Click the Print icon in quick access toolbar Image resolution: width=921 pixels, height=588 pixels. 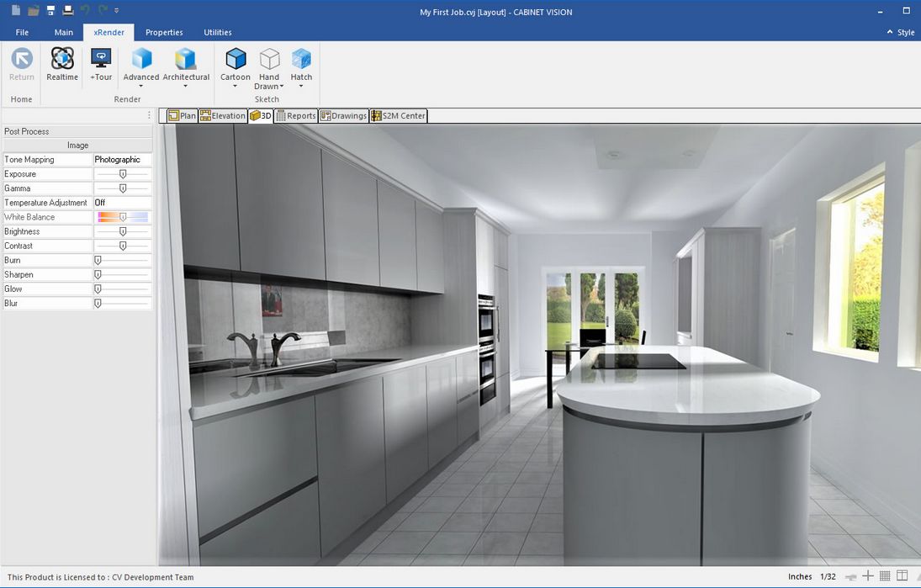coord(68,8)
